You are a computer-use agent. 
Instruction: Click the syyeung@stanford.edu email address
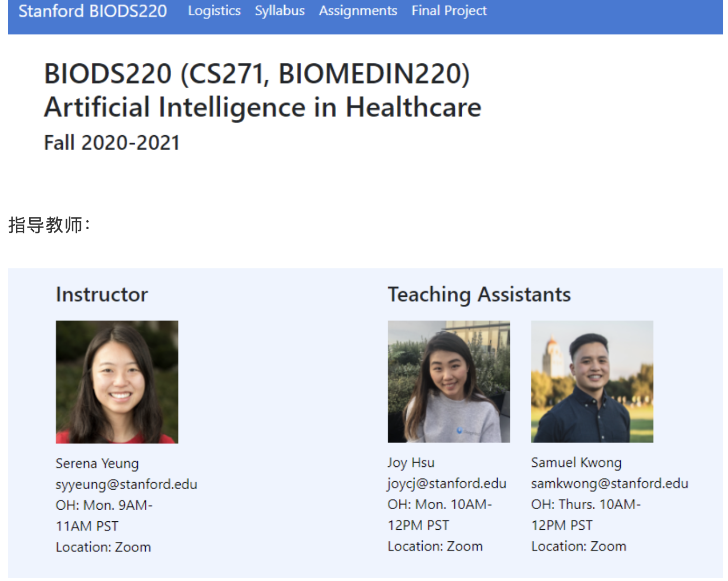click(126, 484)
